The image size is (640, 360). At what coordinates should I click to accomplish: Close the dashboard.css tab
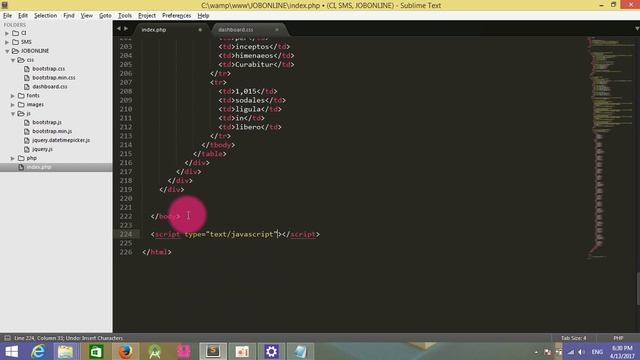[x=277, y=30]
